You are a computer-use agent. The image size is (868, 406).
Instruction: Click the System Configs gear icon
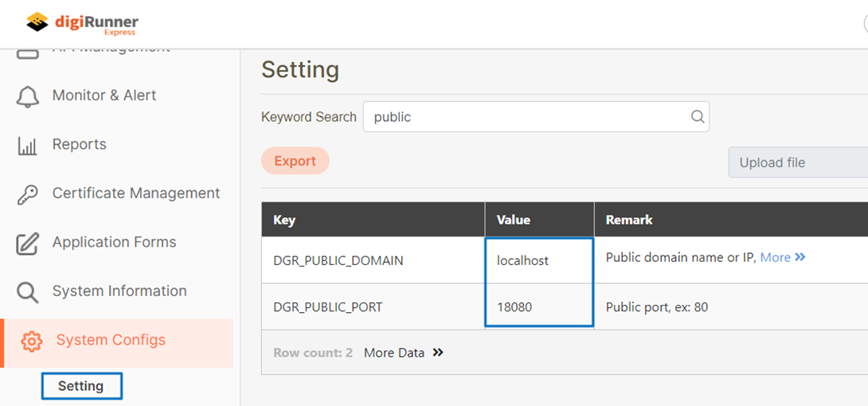pos(32,342)
